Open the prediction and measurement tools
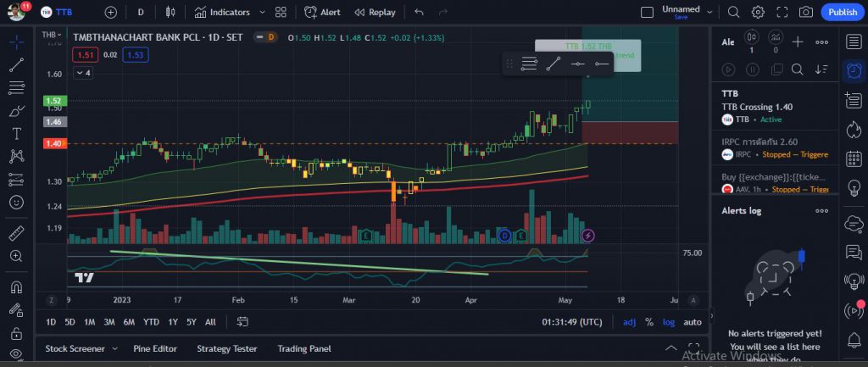This screenshot has height=367, width=868. 17,180
